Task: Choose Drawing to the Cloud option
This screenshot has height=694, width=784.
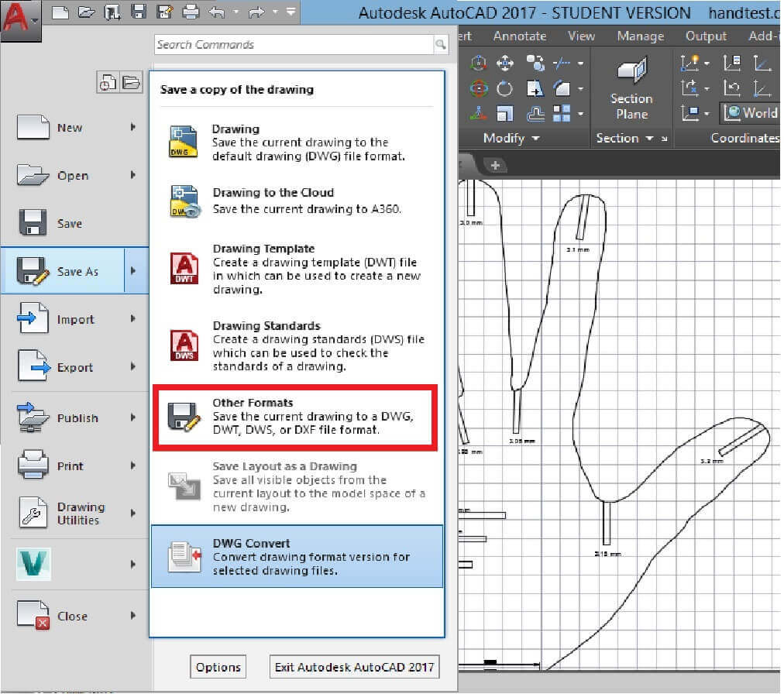Action: click(297, 201)
